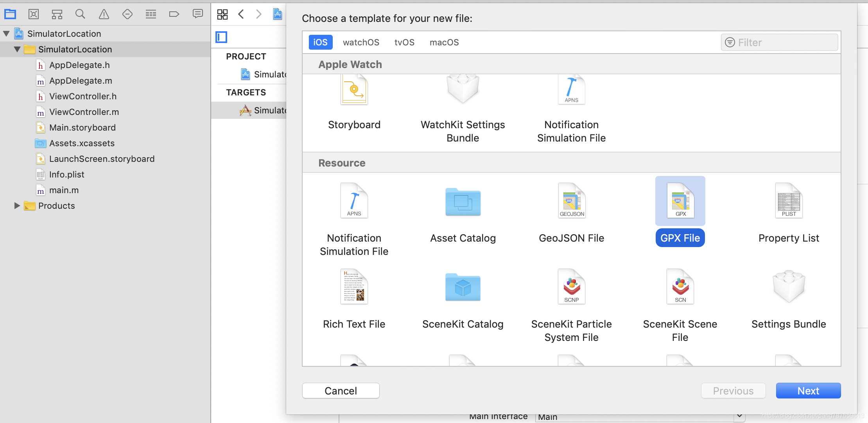Open ViewController.m in the navigator
Screen dimensions: 868x423
click(84, 112)
